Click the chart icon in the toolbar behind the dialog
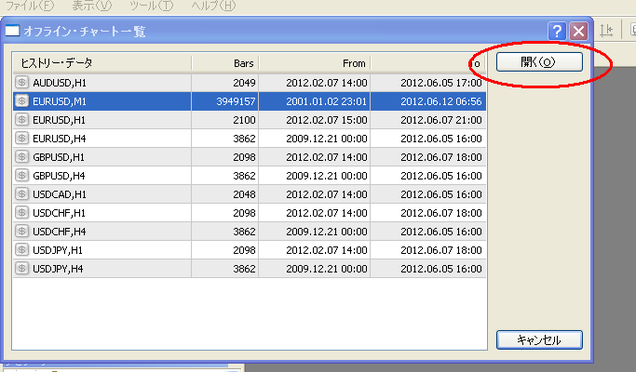The width and height of the screenshot is (636, 372). [x=606, y=30]
